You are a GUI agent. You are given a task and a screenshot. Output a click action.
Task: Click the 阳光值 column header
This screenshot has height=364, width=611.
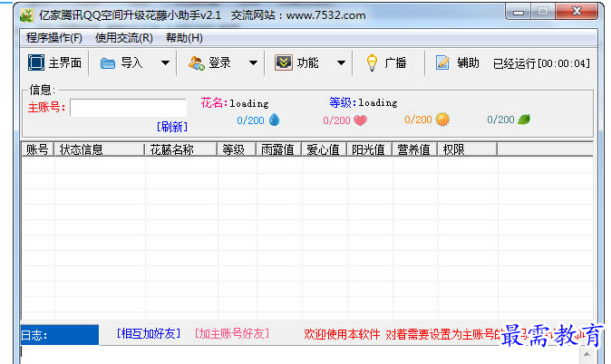point(369,149)
